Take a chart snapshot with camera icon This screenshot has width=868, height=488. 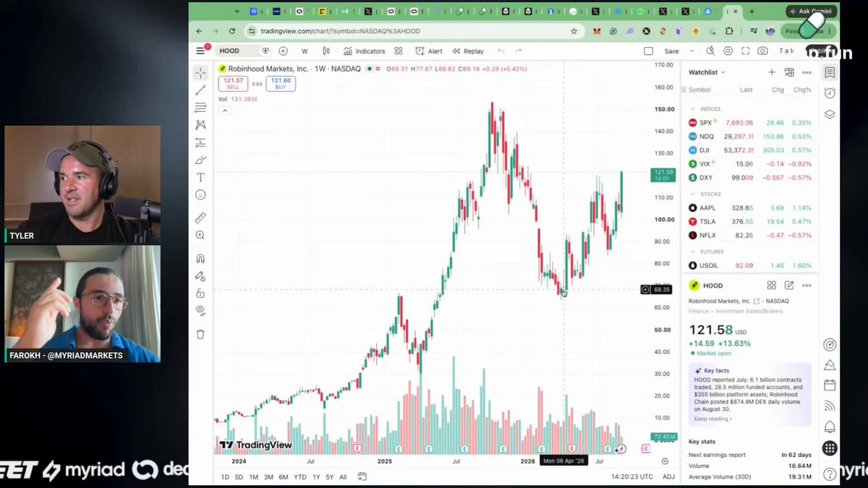pyautogui.click(x=762, y=51)
